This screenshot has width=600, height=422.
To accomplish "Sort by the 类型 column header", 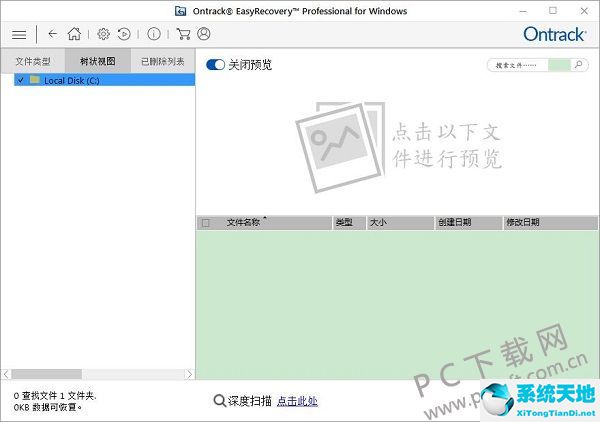I will click(349, 222).
